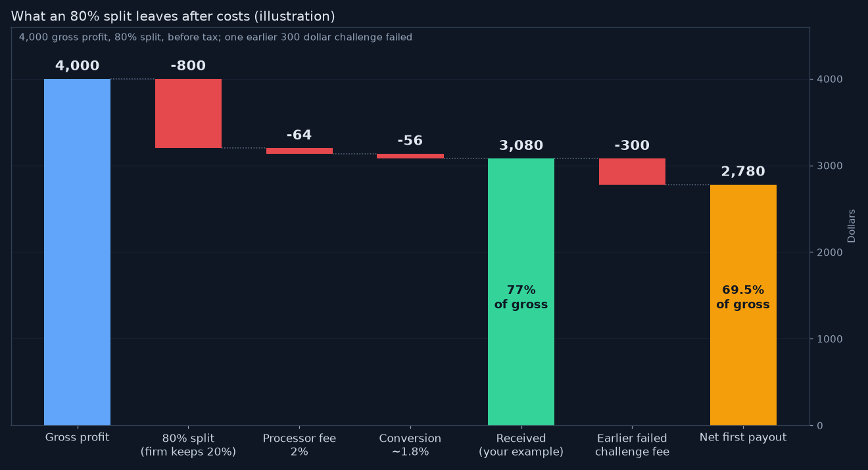
Task: Click the Conversion ~1.8% axis label
Action: (x=410, y=445)
